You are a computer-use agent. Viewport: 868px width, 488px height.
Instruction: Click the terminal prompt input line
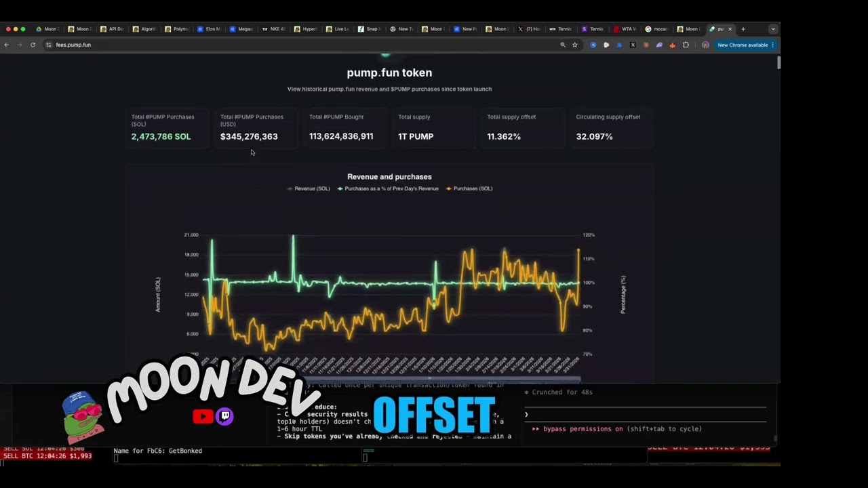point(644,414)
